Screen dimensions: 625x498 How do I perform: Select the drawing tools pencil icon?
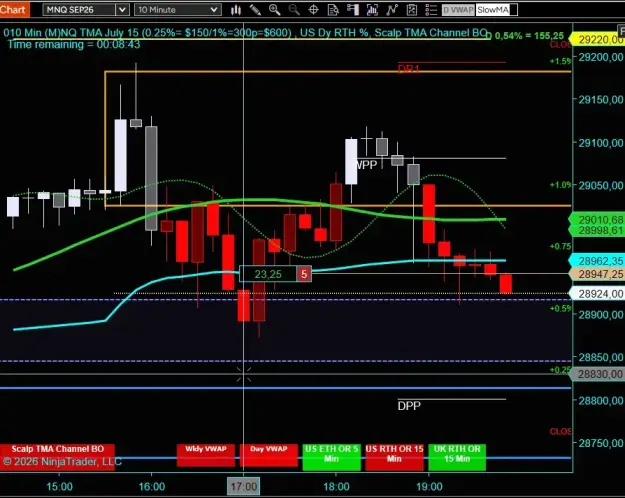click(x=255, y=10)
